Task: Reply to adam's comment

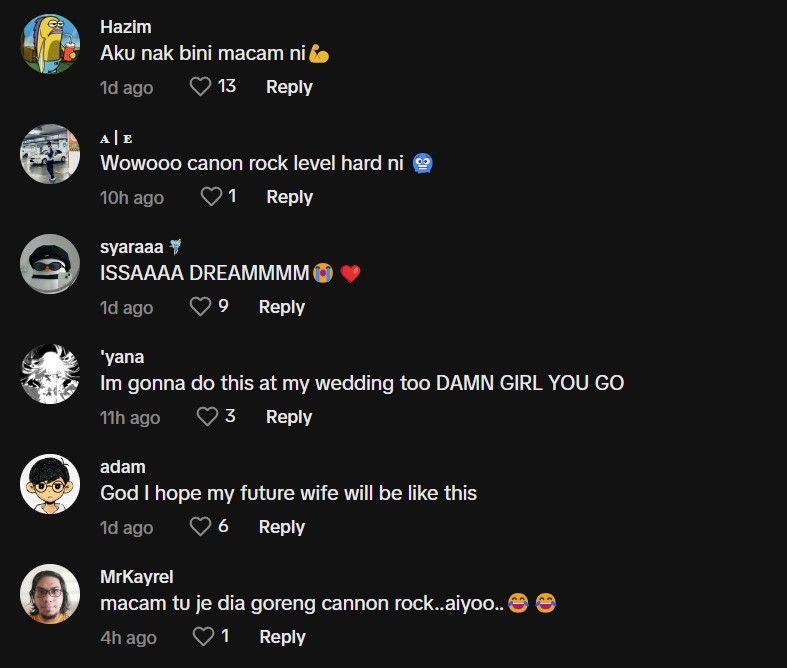Action: tap(281, 527)
